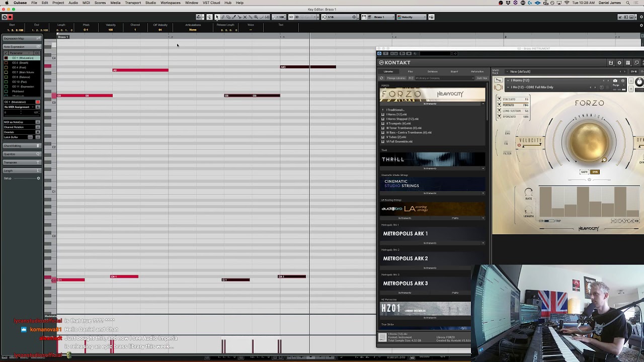Select the Object Selection arrow tool
This screenshot has width=644, height=362.
click(217, 17)
